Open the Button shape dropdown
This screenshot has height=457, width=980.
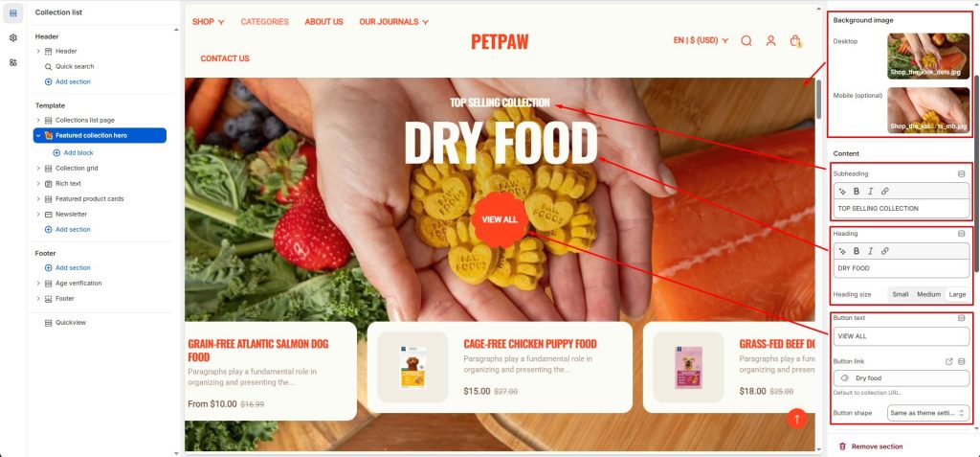pyautogui.click(x=928, y=413)
